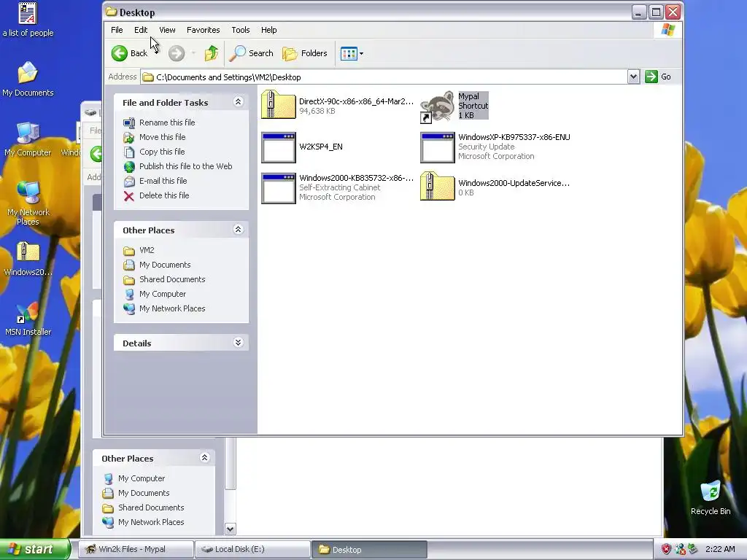
Task: Select My Computer desktop icon
Action: tap(28, 139)
